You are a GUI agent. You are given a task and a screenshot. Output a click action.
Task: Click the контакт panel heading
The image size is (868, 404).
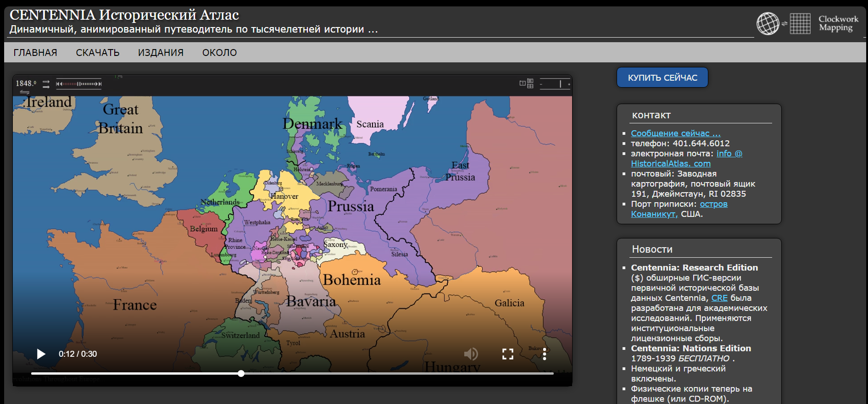pos(651,115)
